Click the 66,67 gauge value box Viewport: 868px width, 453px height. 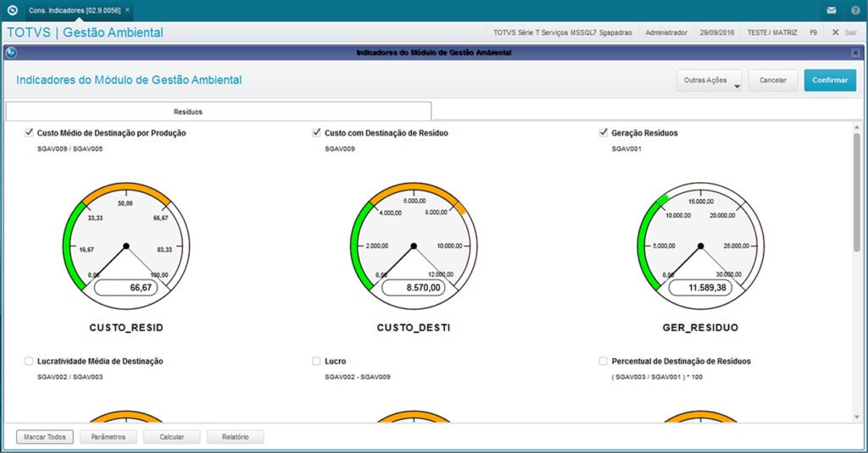click(x=126, y=288)
